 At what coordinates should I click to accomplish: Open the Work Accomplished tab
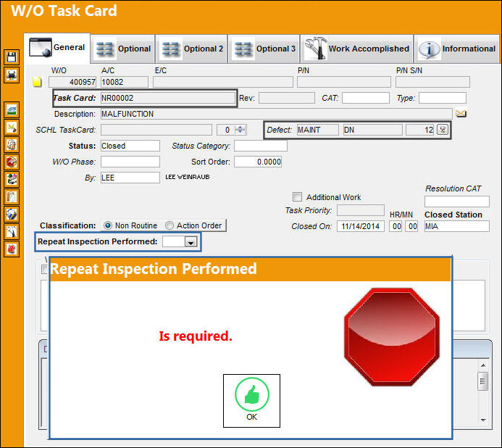tap(356, 49)
